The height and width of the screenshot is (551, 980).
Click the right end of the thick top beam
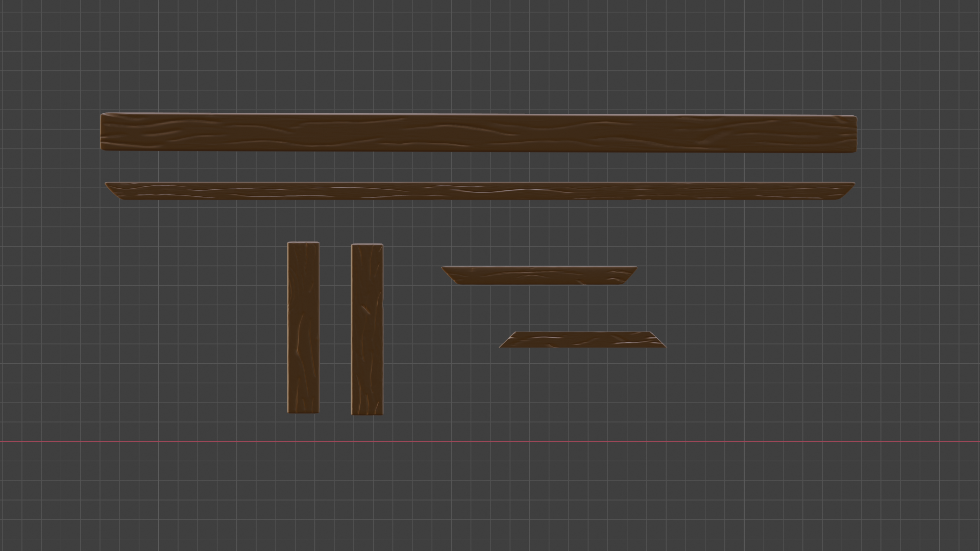tap(851, 134)
